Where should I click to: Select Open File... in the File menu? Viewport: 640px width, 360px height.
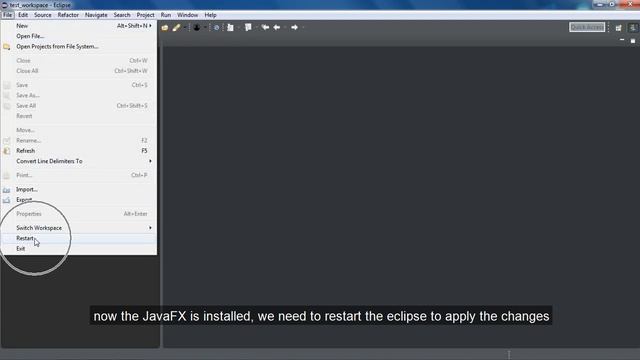(79, 36)
